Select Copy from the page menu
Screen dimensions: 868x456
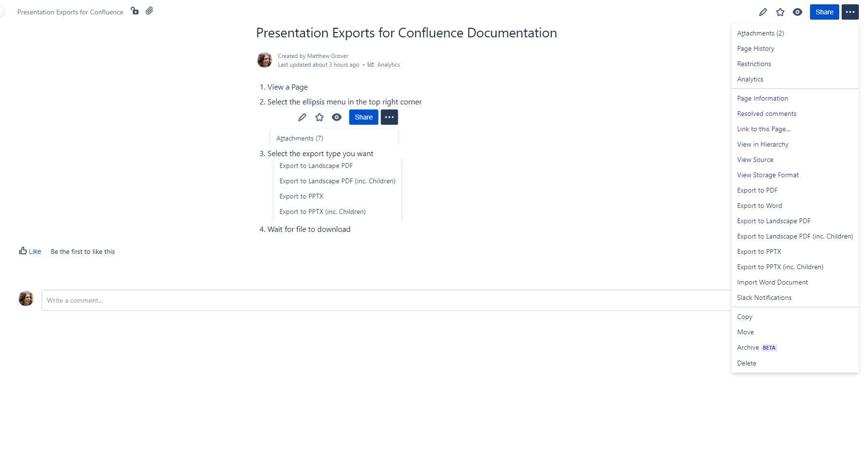[x=795, y=317]
